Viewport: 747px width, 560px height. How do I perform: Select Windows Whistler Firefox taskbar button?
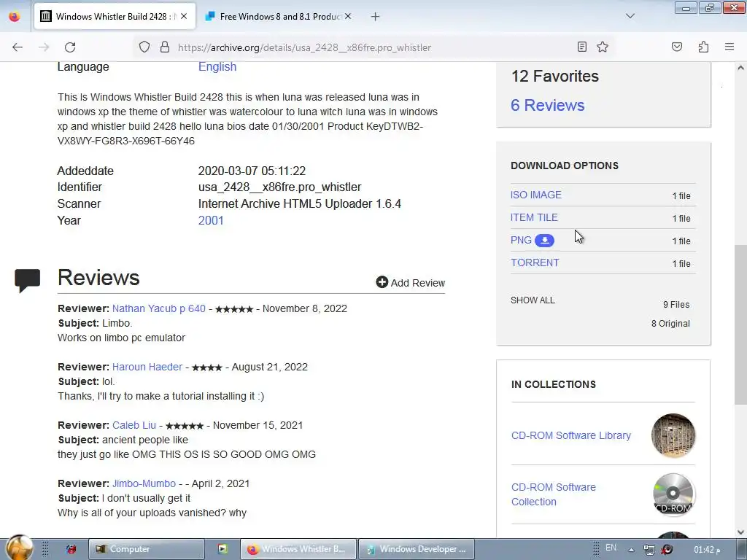click(x=298, y=549)
